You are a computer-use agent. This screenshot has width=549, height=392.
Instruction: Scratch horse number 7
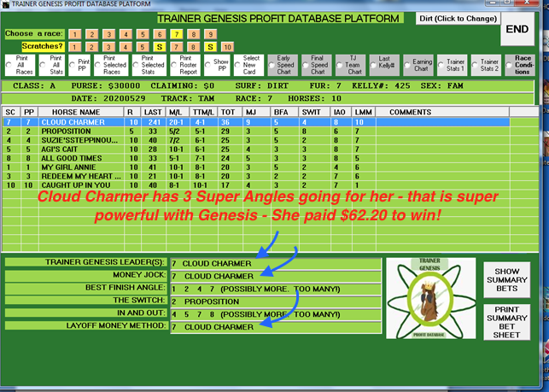click(177, 47)
